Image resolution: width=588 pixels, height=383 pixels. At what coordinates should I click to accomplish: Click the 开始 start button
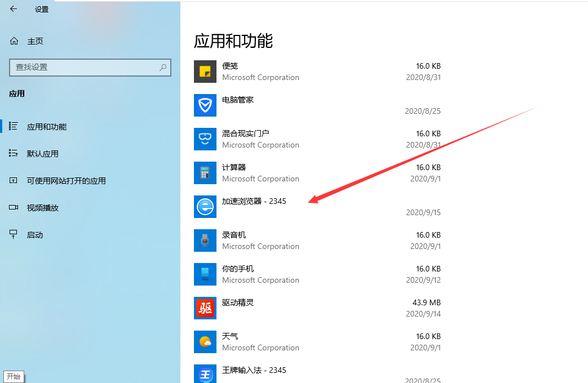(14, 376)
